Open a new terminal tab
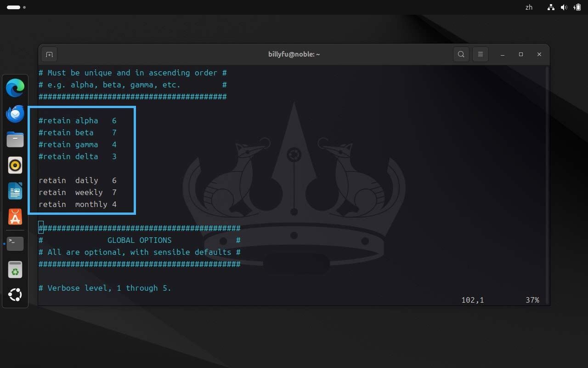This screenshot has width=588, height=368. point(49,54)
